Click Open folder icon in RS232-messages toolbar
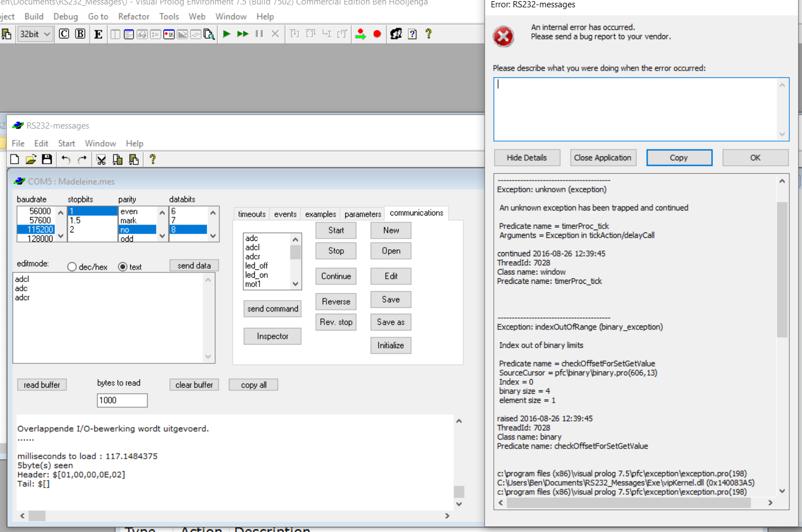Screen dimensions: 802x532 (30, 160)
